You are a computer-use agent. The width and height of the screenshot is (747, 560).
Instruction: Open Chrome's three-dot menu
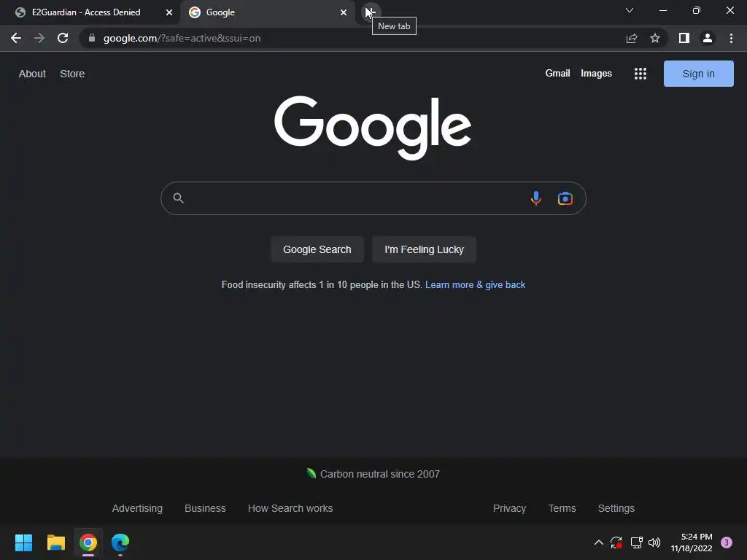(x=731, y=38)
